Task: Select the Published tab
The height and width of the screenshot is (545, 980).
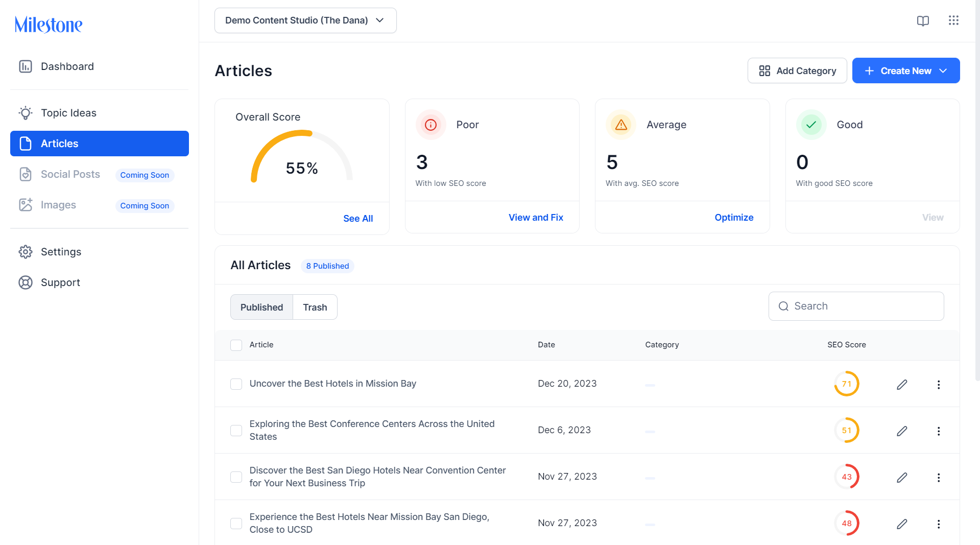Action: pos(261,307)
